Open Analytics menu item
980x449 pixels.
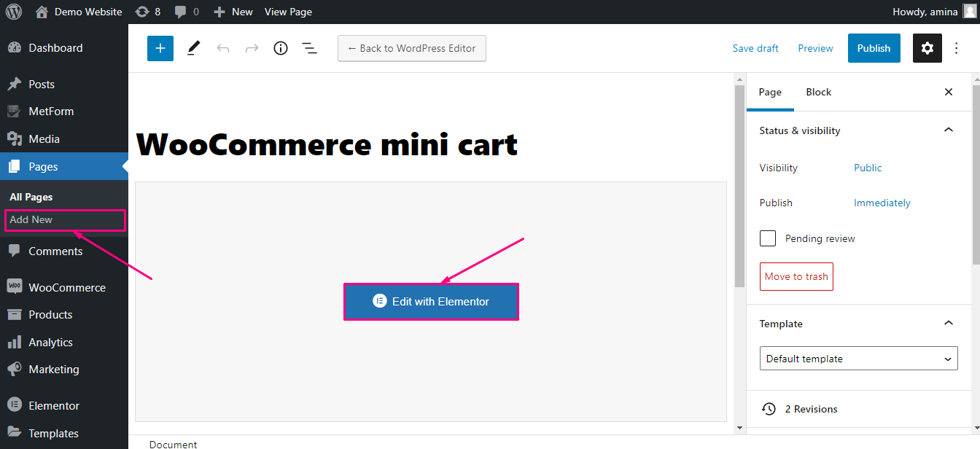(64, 343)
